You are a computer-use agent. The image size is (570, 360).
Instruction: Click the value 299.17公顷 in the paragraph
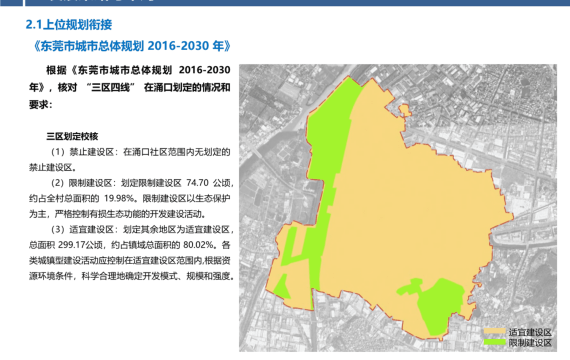point(81,245)
